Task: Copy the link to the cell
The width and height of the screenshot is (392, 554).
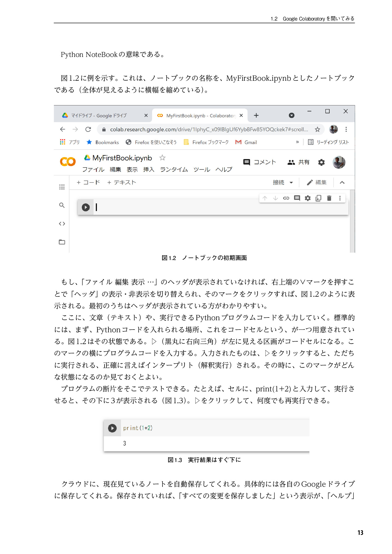Action: (286, 198)
